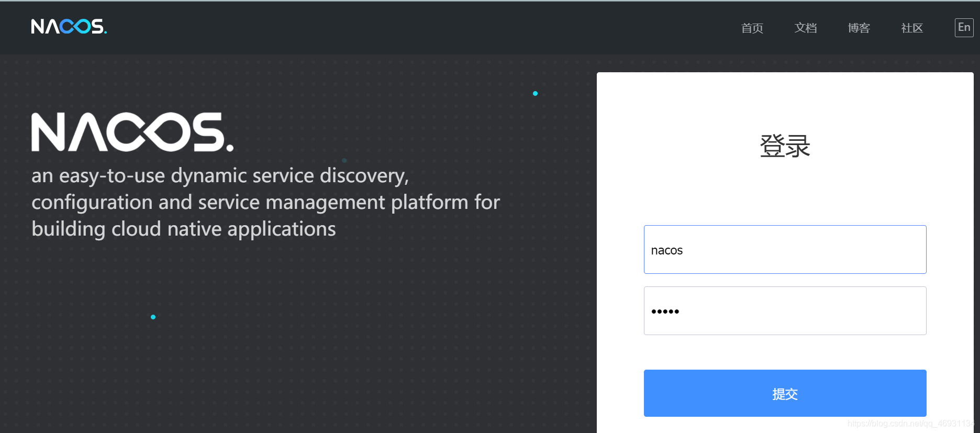Click the tagline line about service discovery
Image resolution: width=980 pixels, height=433 pixels.
click(220, 176)
